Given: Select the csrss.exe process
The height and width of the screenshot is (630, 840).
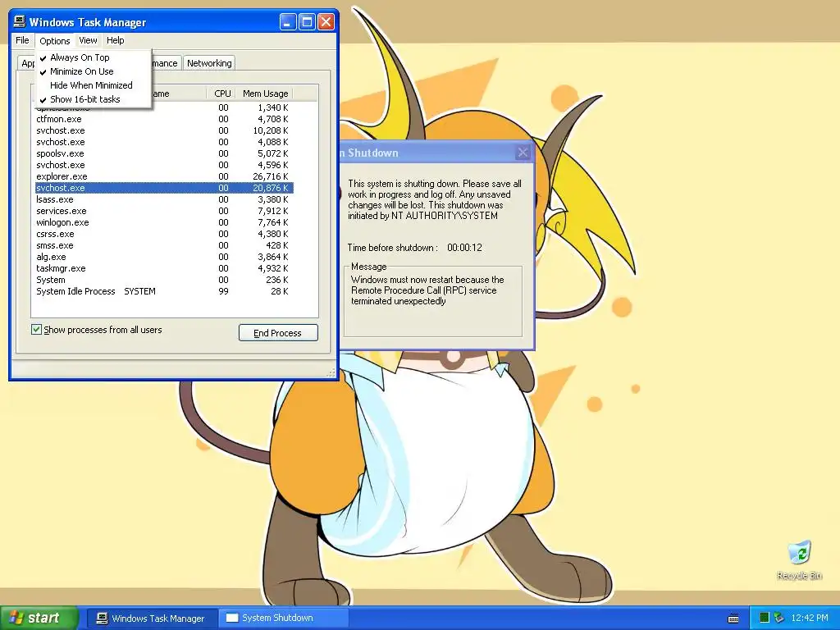Looking at the screenshot, I should (x=164, y=234).
